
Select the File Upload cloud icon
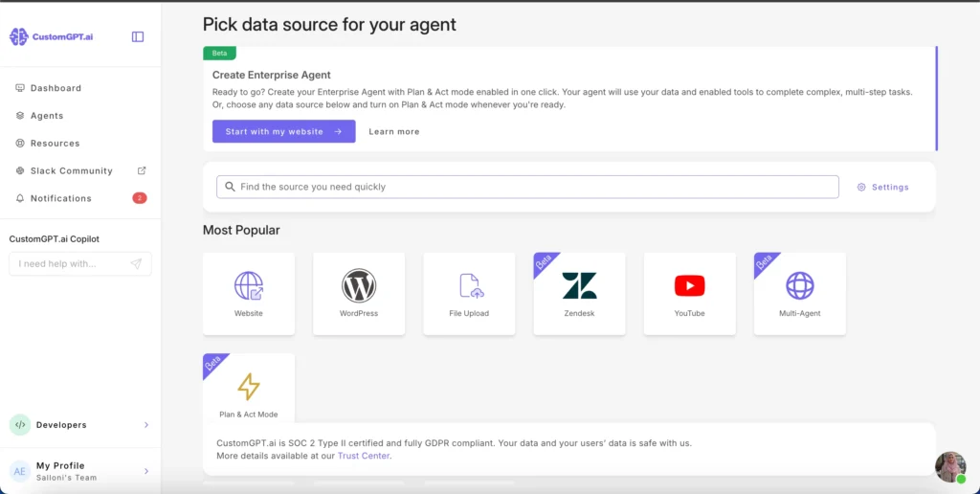pos(471,285)
